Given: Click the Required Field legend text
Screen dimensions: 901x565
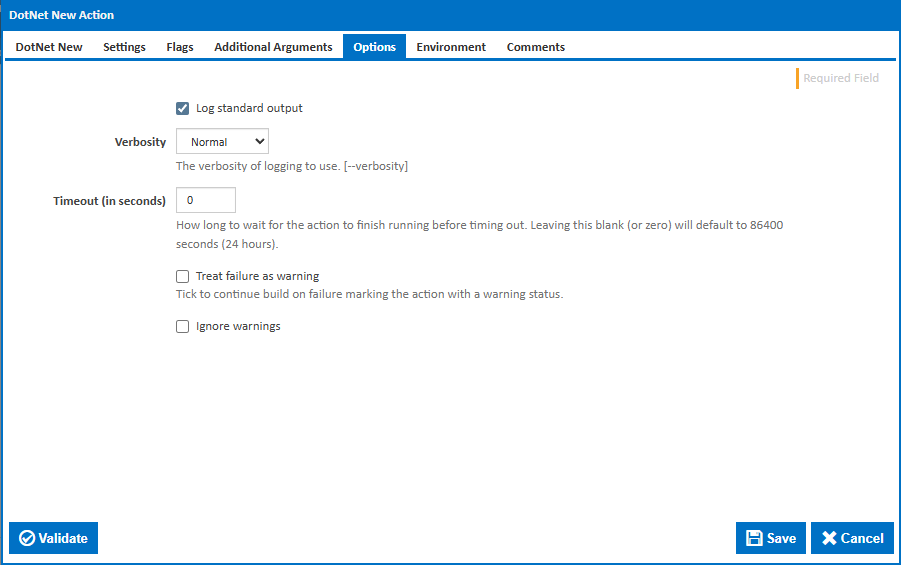Looking at the screenshot, I should point(841,78).
